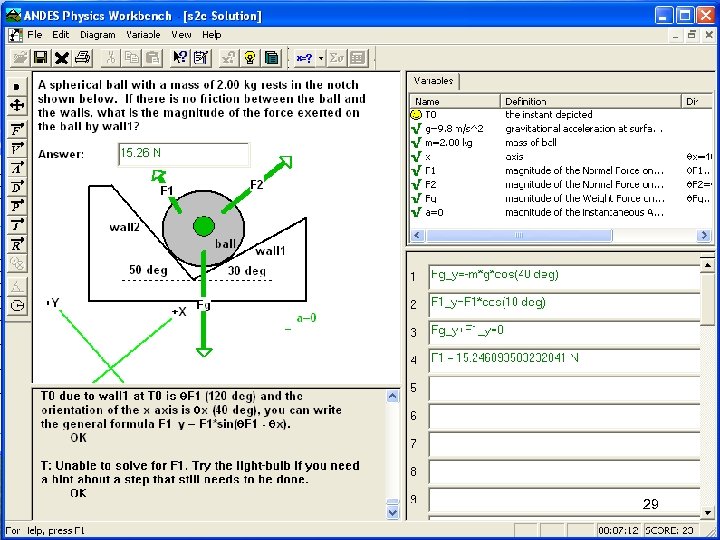The height and width of the screenshot is (540, 720).
Task: Click the Variables list horizontal scrollbar thumb
Action: pos(519,236)
